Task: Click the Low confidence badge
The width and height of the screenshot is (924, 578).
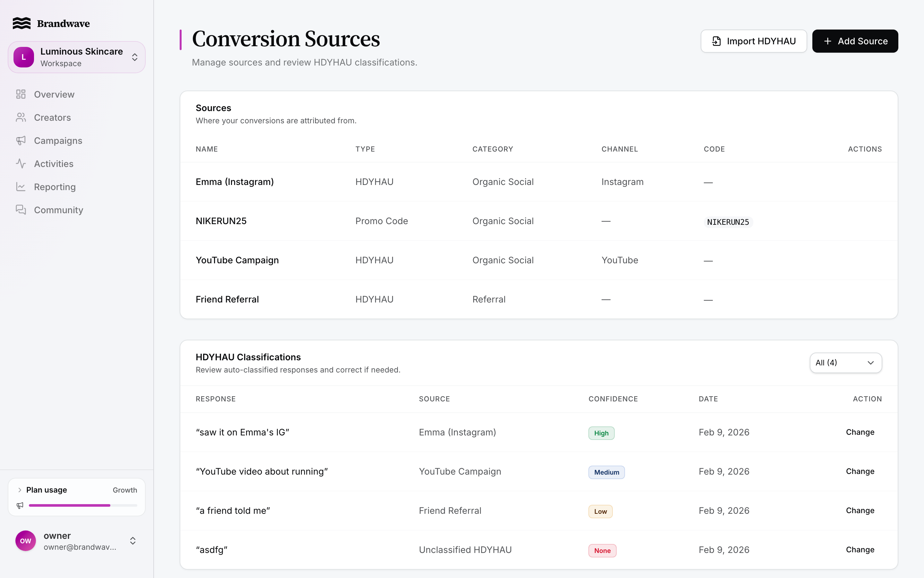Action: click(600, 512)
